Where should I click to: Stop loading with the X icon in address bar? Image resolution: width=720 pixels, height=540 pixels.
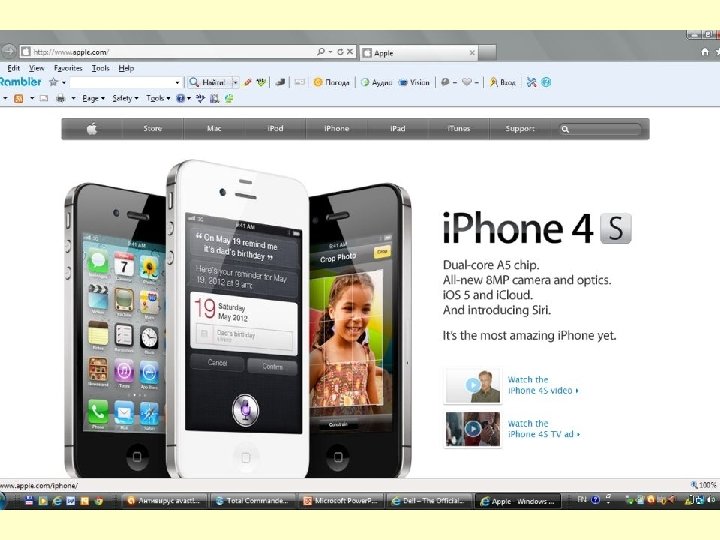click(350, 52)
